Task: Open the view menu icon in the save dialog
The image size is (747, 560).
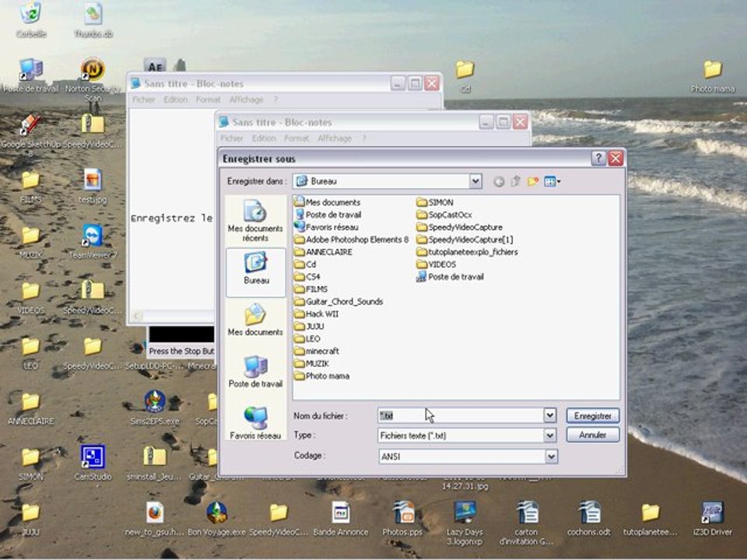Action: [552, 181]
